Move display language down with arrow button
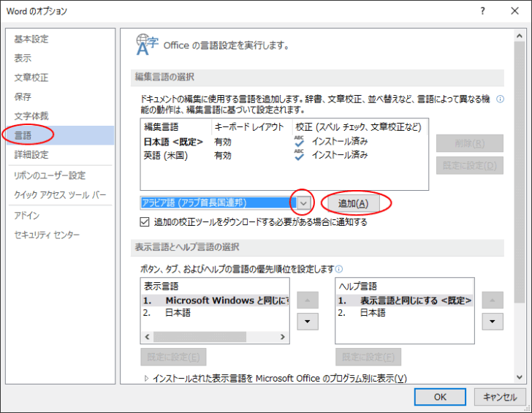This screenshot has width=532, height=413. point(308,322)
